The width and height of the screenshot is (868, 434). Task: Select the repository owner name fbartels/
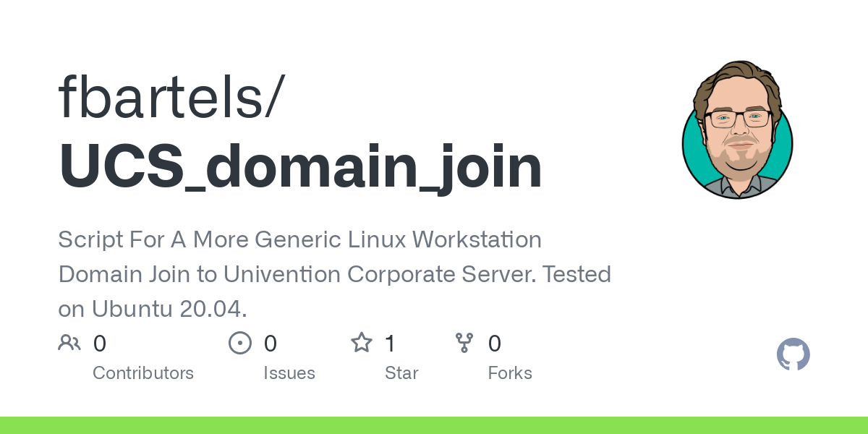click(x=171, y=96)
